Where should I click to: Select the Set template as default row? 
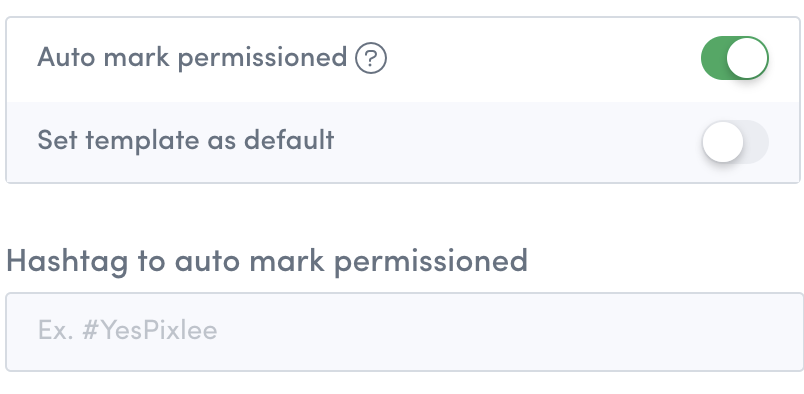[403, 142]
